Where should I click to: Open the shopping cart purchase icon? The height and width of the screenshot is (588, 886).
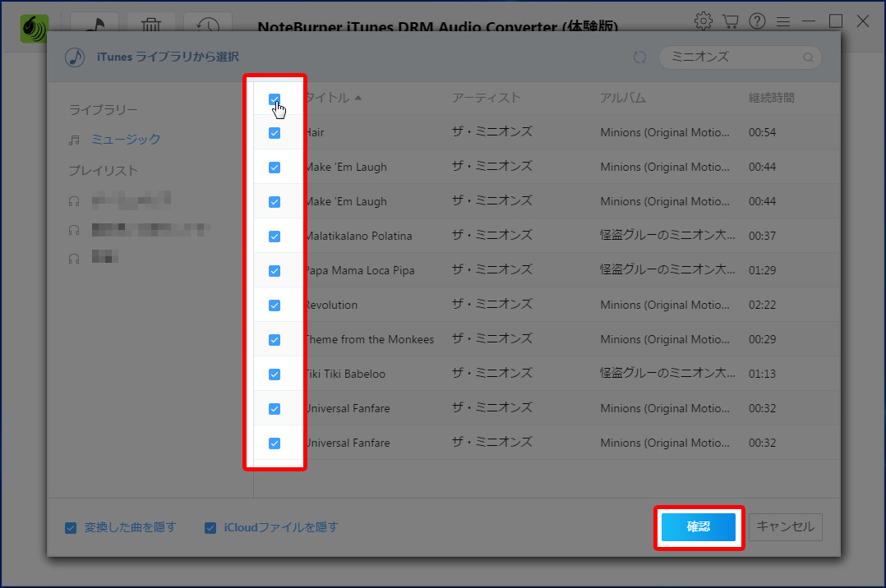730,21
